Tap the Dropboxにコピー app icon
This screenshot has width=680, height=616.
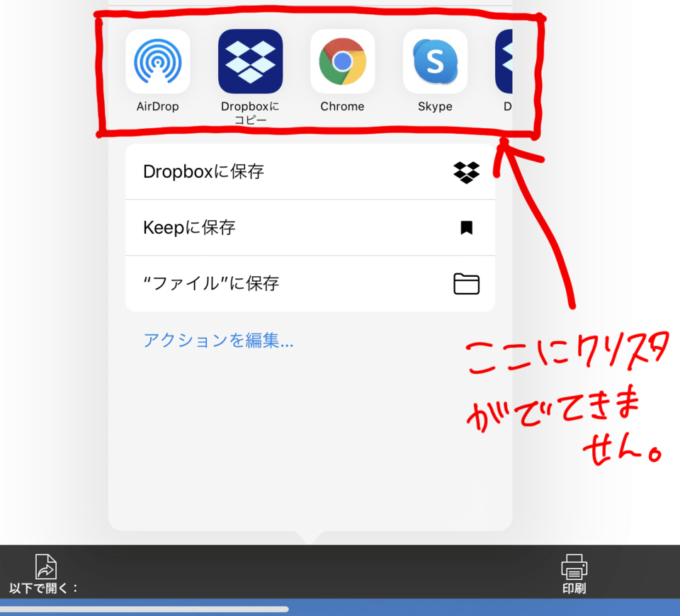coord(250,61)
